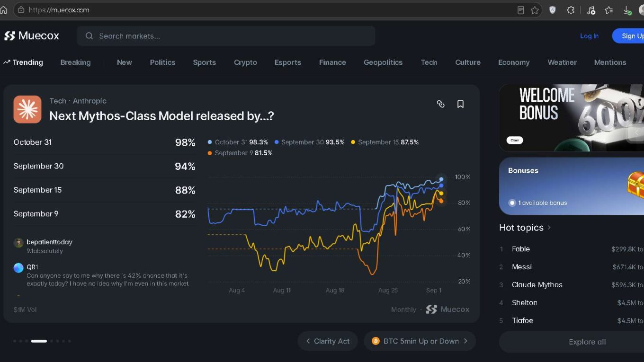The image size is (644, 362).
Task: Click the browser home icon
Action: pos(4,10)
